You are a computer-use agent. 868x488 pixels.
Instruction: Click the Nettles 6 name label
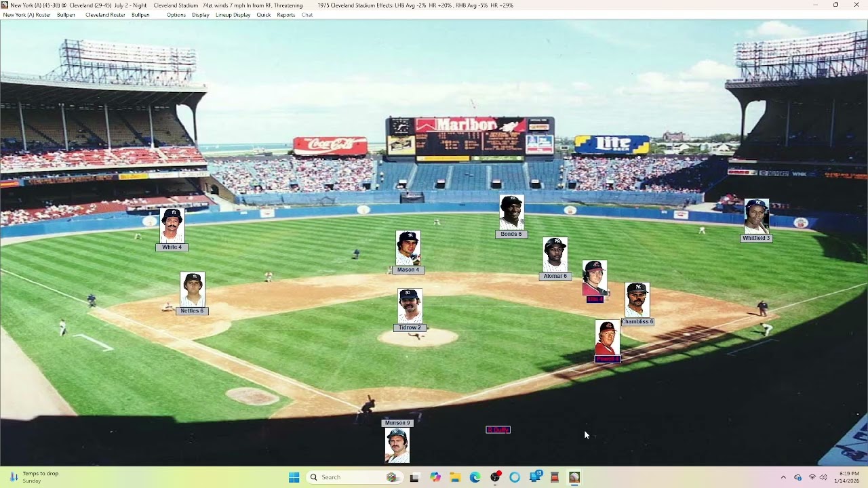tap(192, 311)
